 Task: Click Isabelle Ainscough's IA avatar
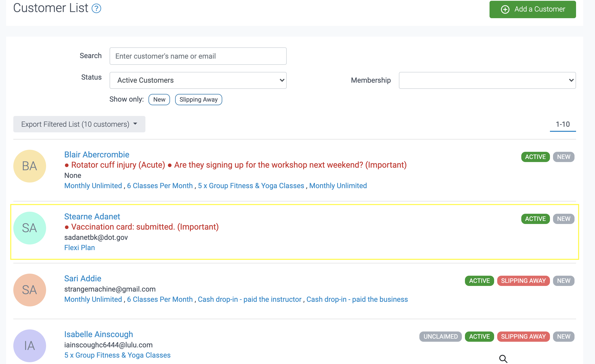click(x=30, y=346)
